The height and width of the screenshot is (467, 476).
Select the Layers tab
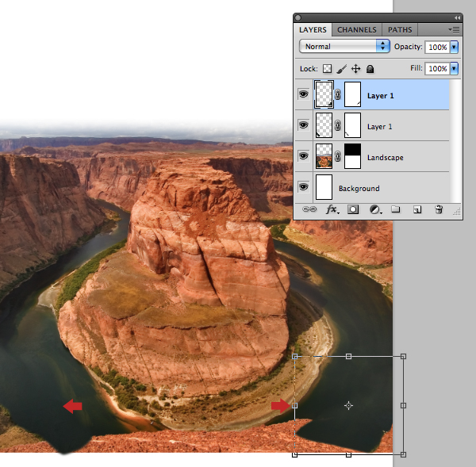tap(313, 30)
